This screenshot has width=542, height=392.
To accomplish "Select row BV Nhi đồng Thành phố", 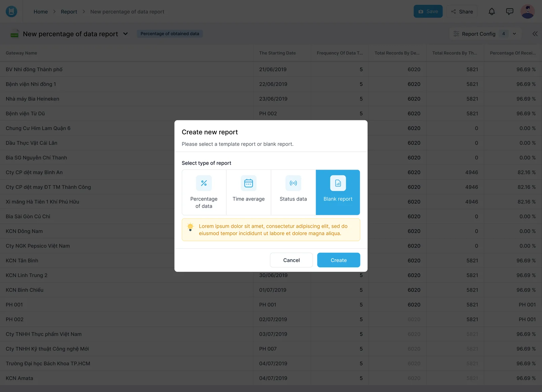I will pyautogui.click(x=271, y=69).
